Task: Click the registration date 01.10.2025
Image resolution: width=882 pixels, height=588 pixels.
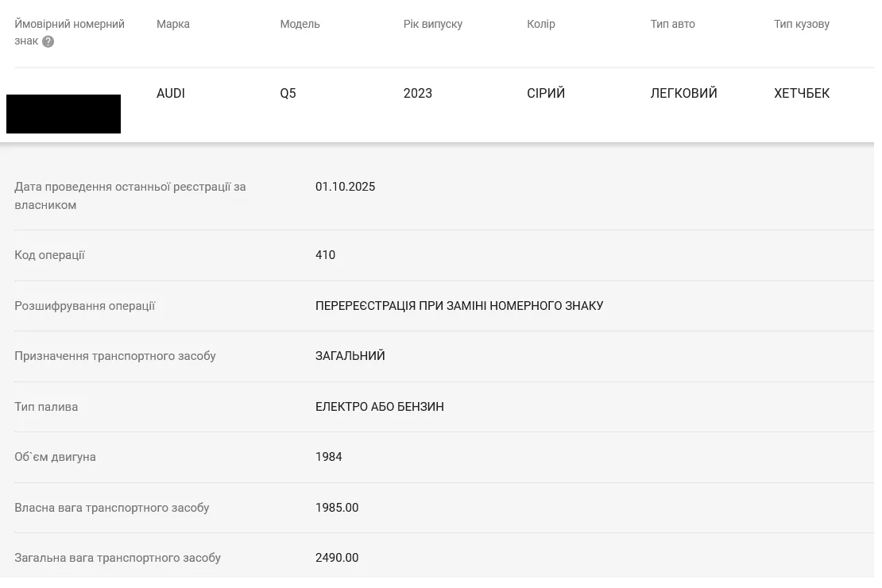Action: pyautogui.click(x=345, y=187)
